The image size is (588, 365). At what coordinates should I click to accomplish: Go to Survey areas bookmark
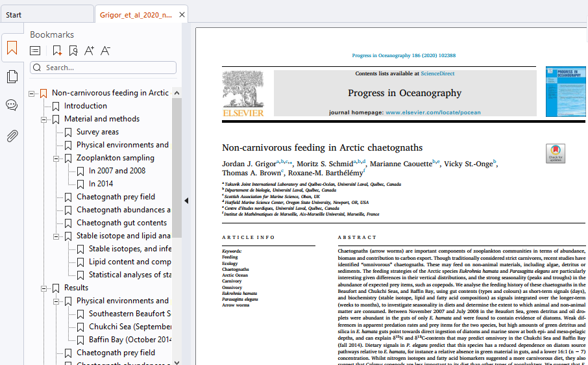[x=97, y=132]
